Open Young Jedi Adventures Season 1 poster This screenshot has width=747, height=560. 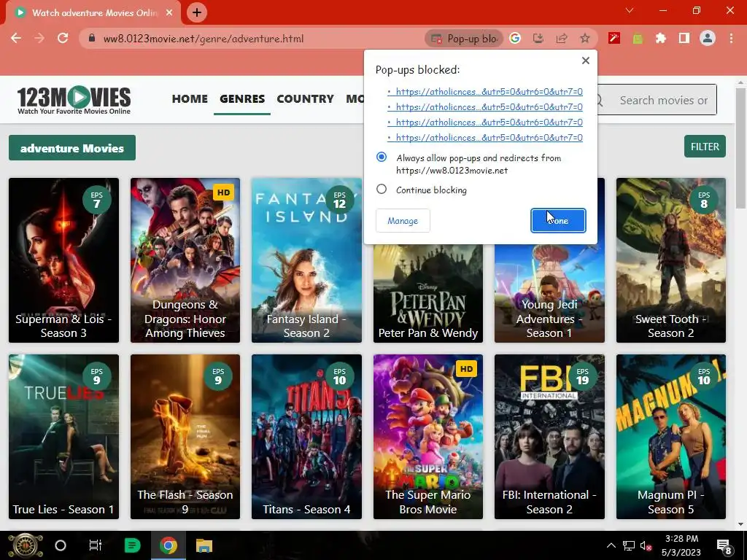(x=550, y=293)
